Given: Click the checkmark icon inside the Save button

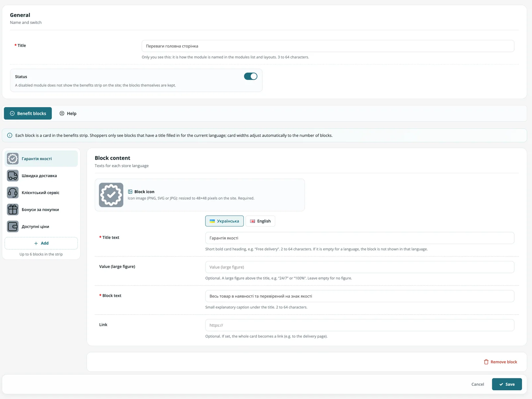Looking at the screenshot, I should click(x=501, y=384).
